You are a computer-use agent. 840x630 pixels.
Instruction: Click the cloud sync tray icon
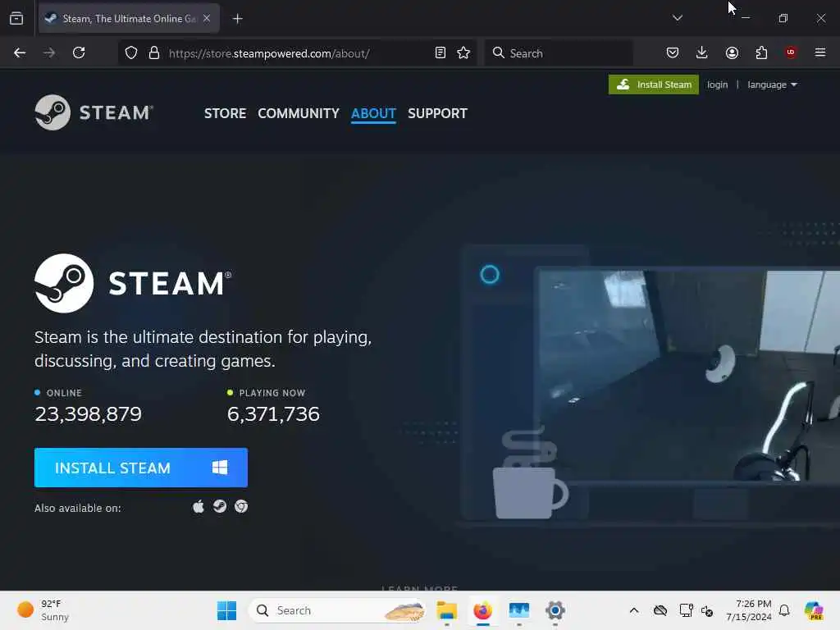(x=660, y=610)
